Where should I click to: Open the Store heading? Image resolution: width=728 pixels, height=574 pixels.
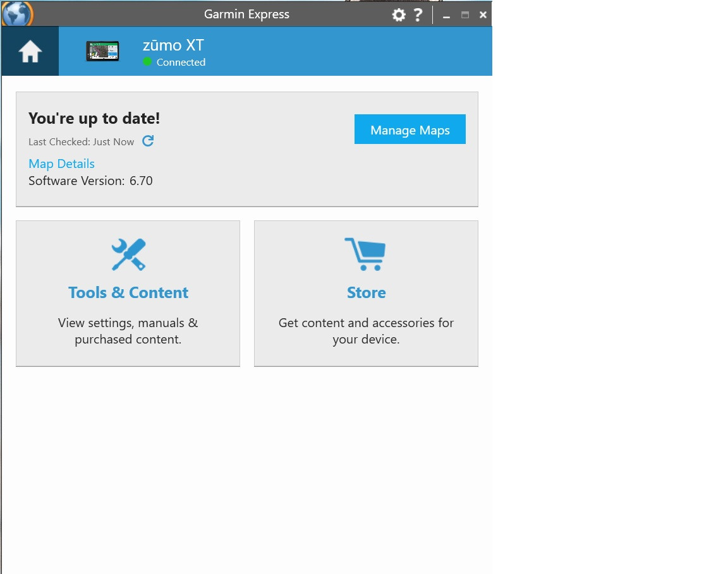pyautogui.click(x=367, y=293)
